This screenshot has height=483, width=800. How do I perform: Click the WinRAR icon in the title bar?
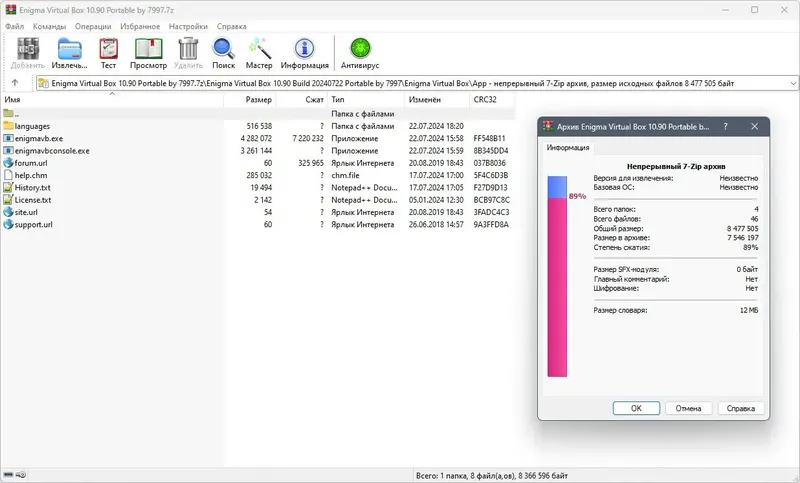(11, 10)
